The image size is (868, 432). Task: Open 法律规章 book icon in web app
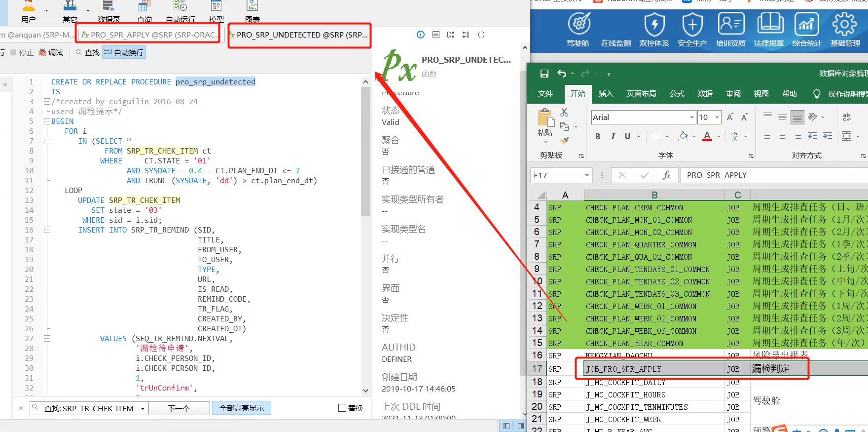tap(769, 29)
